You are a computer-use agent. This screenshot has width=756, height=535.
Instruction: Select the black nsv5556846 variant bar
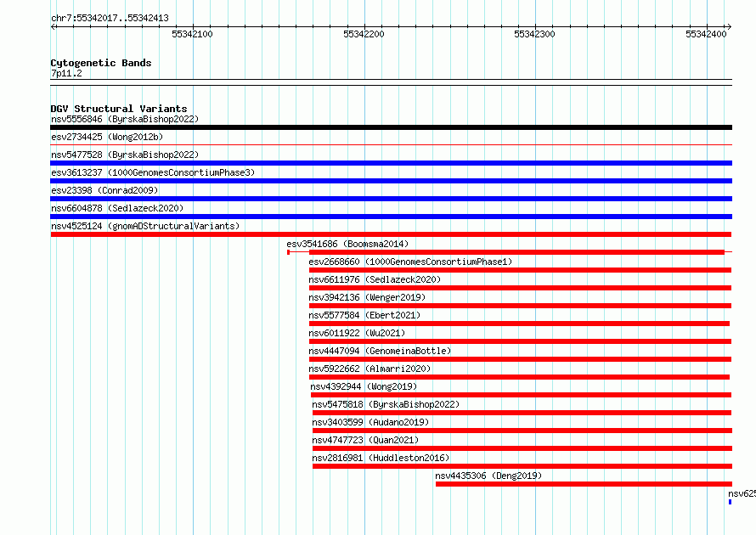click(391, 127)
